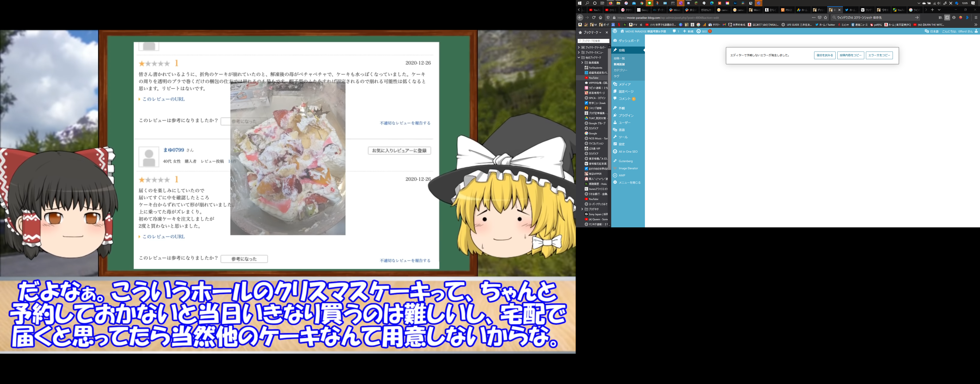Open the ブックマーク sidebar switcher dropdown
This screenshot has width=980, height=384.
[x=590, y=33]
